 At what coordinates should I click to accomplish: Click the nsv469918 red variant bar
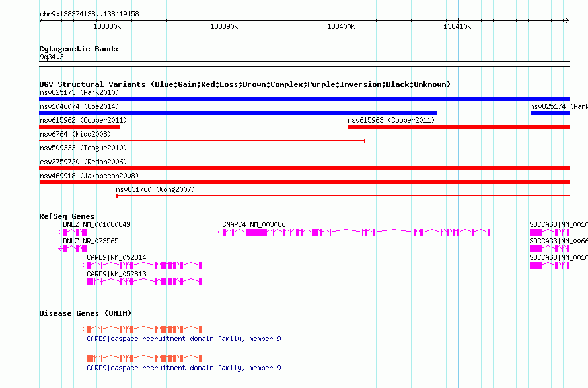click(x=304, y=182)
